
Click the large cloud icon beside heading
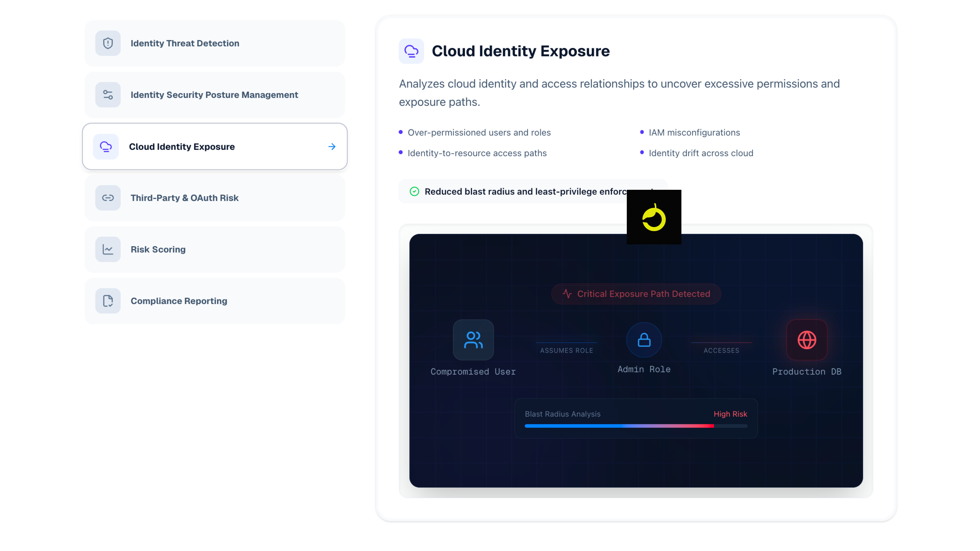(x=411, y=51)
